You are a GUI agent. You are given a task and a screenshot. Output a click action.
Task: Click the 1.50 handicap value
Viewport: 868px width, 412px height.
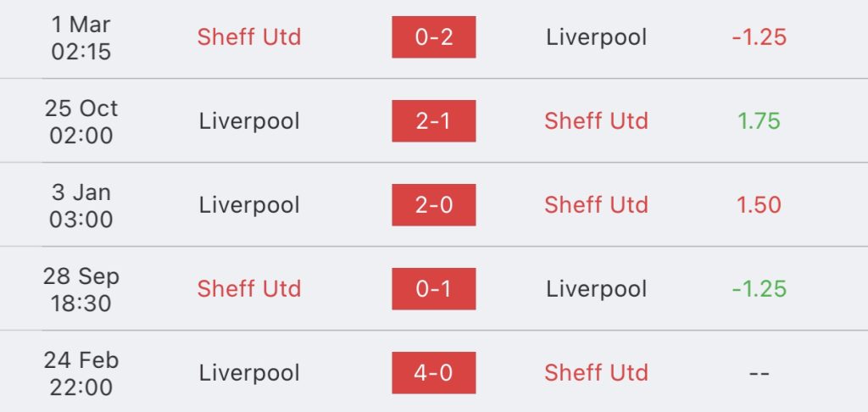(x=759, y=205)
